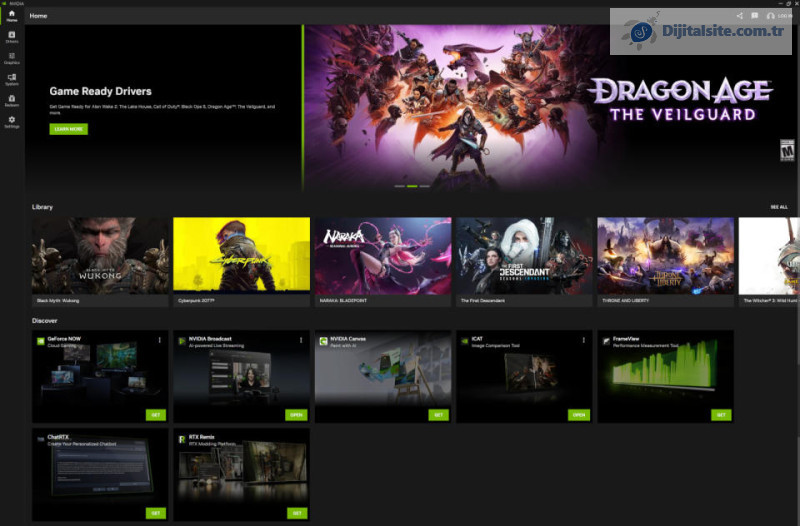The height and width of the screenshot is (526, 800).
Task: Click the GeForce NOW app logo icon
Action: (x=41, y=341)
